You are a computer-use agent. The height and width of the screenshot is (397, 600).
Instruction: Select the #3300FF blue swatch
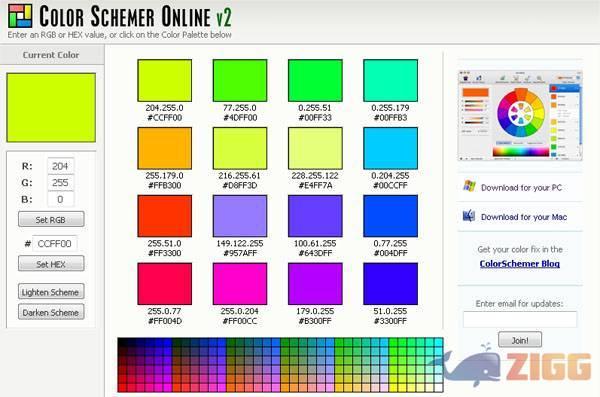390,284
